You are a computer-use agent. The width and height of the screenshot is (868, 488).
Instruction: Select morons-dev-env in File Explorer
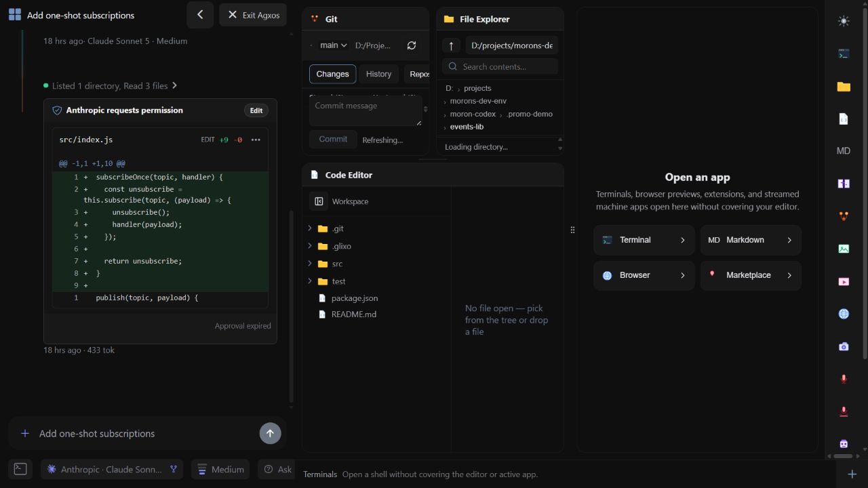[x=478, y=101]
